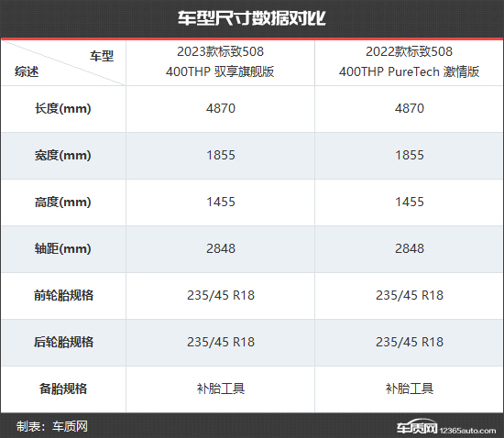Click the 2022款标致508 column header
Viewport: 504px width, 438px height.
click(x=410, y=61)
